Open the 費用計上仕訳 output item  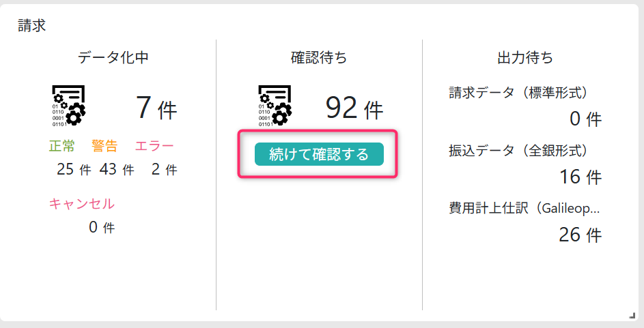[x=524, y=209]
